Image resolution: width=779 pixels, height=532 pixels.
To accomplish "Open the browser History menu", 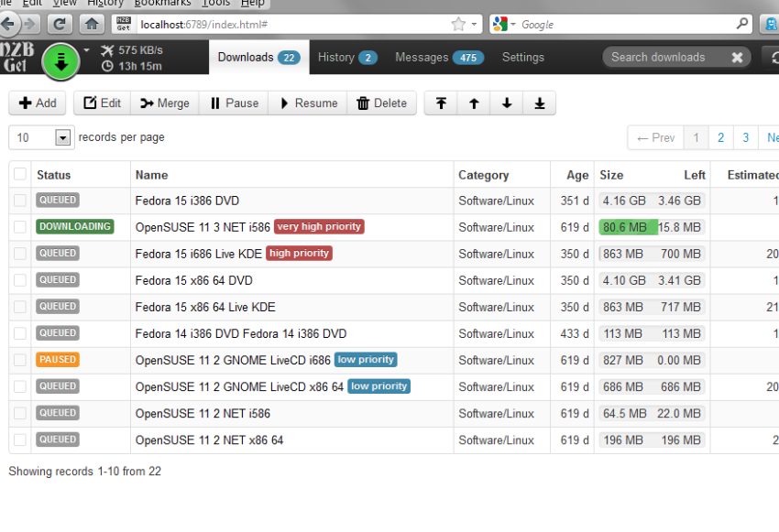I will 105,3.
